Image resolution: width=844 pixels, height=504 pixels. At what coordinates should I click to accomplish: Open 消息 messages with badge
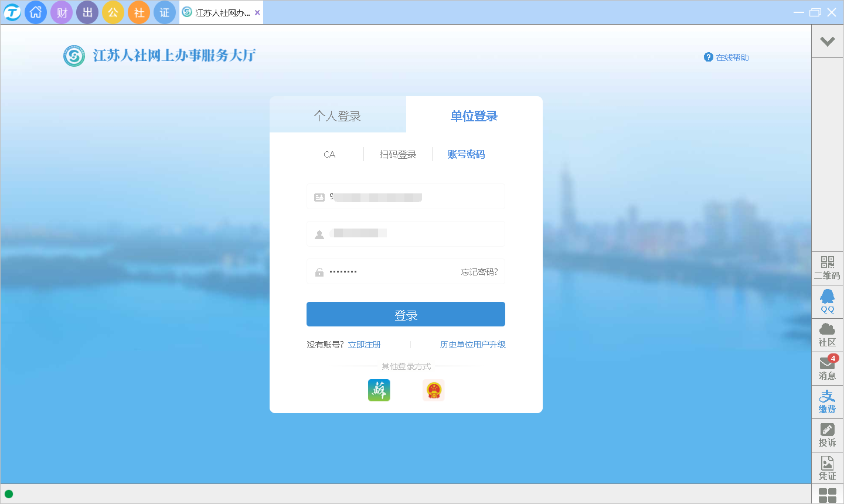coord(827,368)
